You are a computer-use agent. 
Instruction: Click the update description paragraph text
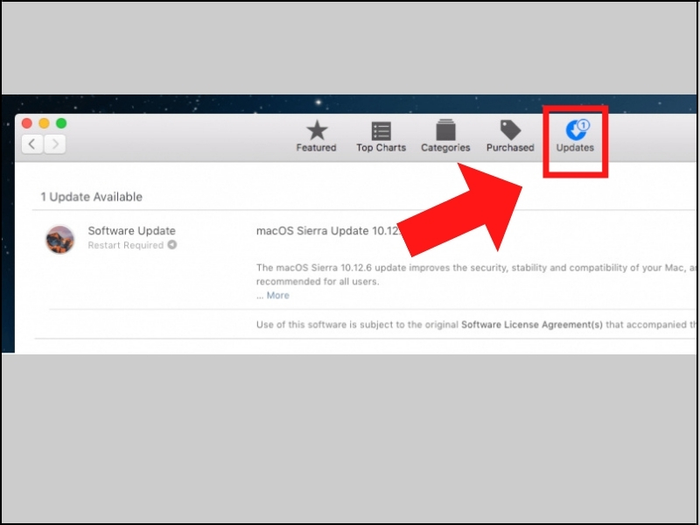click(x=476, y=275)
